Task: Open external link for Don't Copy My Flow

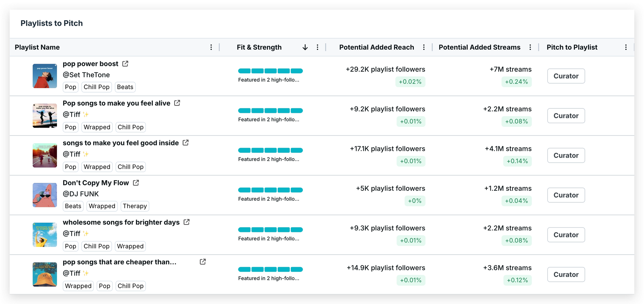Action: (x=136, y=183)
